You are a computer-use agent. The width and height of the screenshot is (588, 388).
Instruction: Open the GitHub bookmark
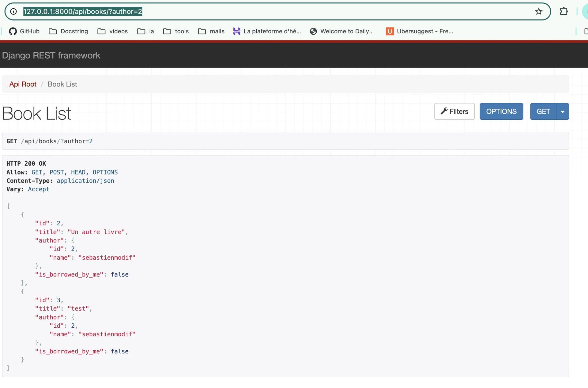(x=24, y=31)
